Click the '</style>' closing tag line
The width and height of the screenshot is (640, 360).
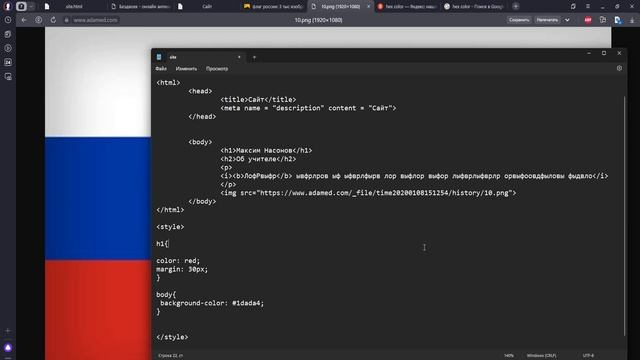point(172,337)
